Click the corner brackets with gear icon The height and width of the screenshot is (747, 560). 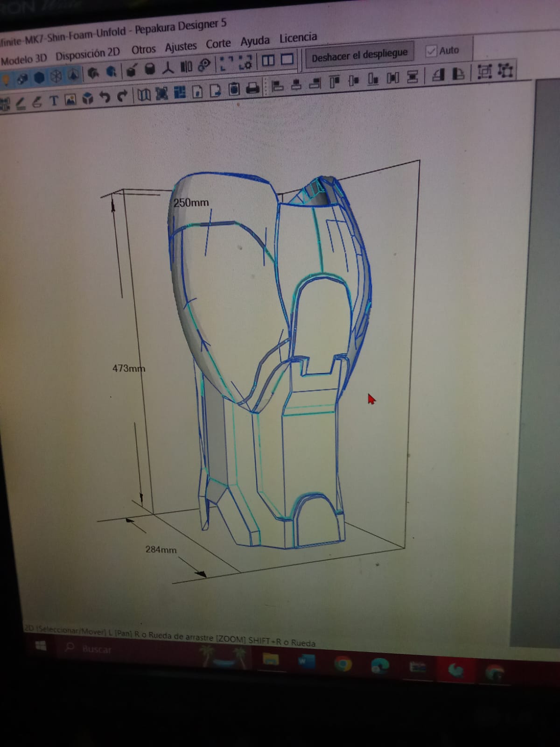pyautogui.click(x=245, y=62)
